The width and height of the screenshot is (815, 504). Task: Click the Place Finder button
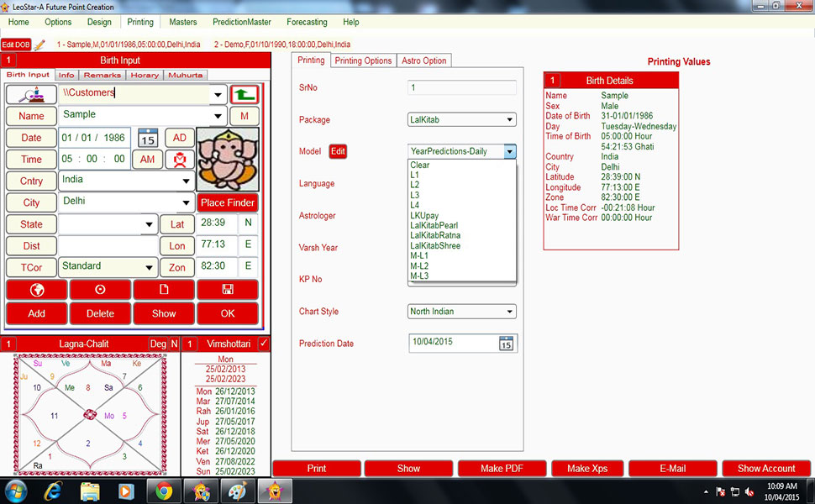(x=228, y=202)
